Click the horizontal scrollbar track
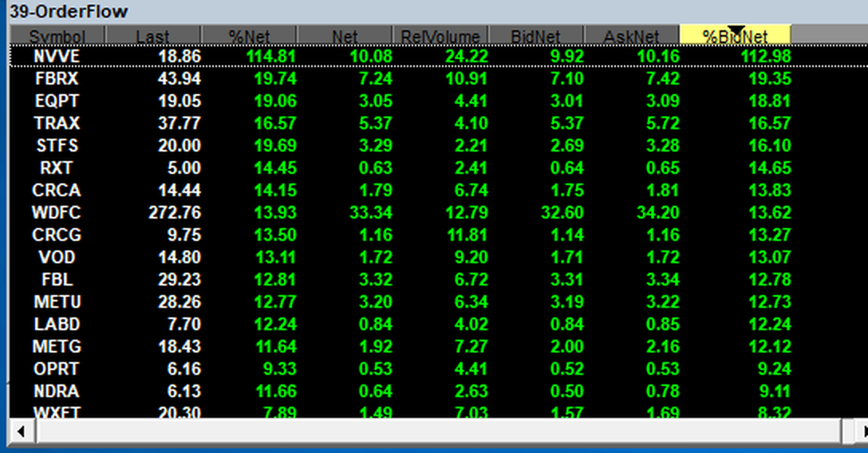Screen dimensions: 868x453 pyautogui.click(x=439, y=431)
